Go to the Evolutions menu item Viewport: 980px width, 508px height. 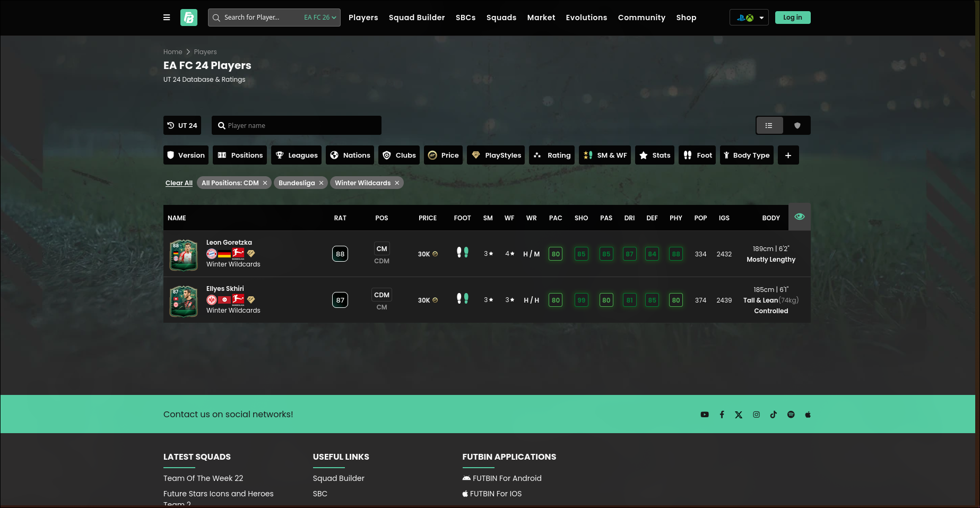pyautogui.click(x=586, y=18)
